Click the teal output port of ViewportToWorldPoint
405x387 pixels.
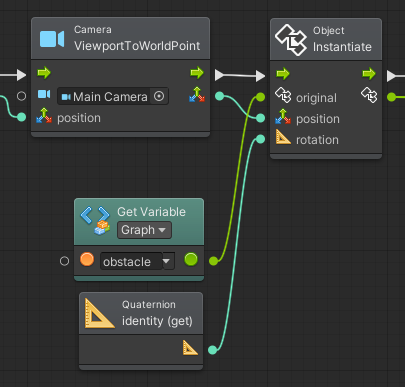tap(219, 96)
